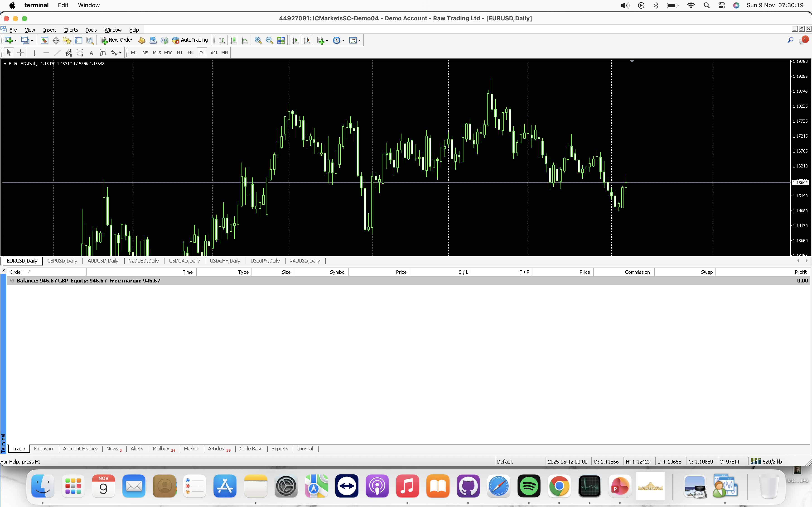The height and width of the screenshot is (507, 812).
Task: Expand the Templates dropdown arrow
Action: pos(359,41)
